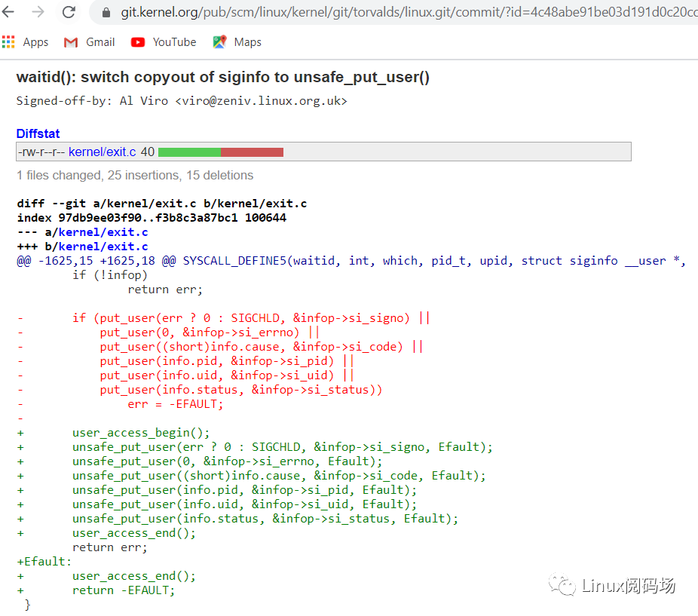Open the Gmail bookmark icon

[x=71, y=42]
